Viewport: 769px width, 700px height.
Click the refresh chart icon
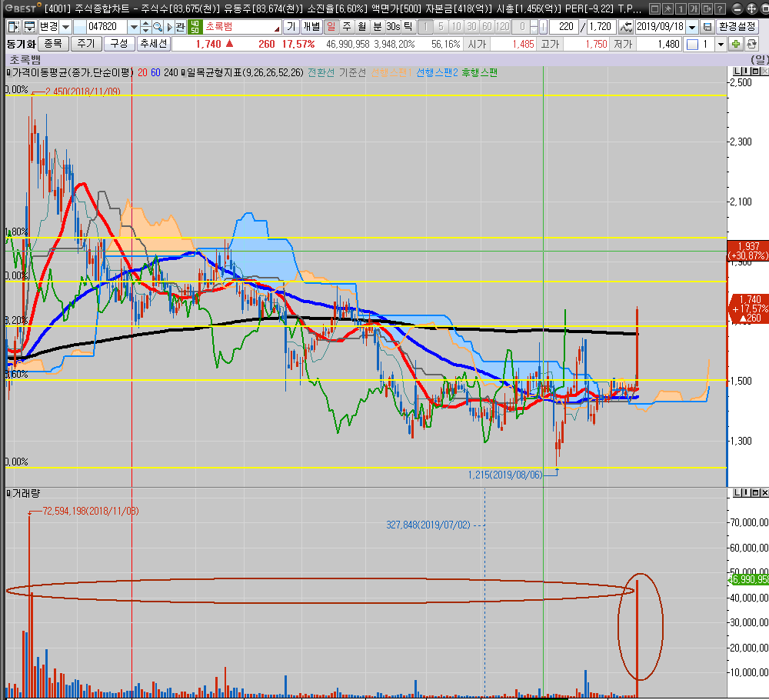point(751,45)
